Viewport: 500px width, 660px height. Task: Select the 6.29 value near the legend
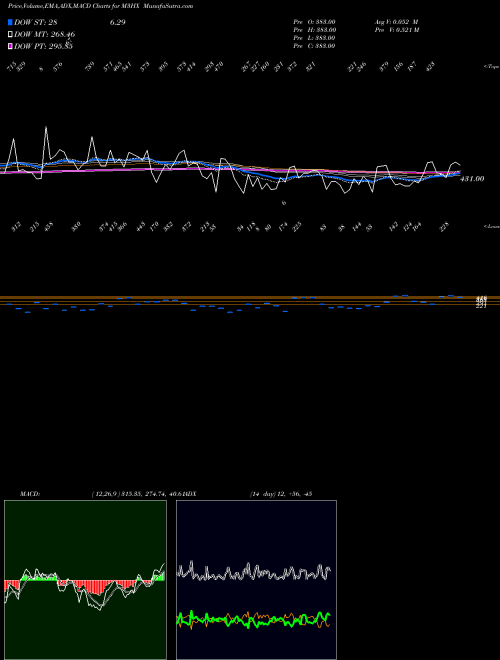coord(118,22)
